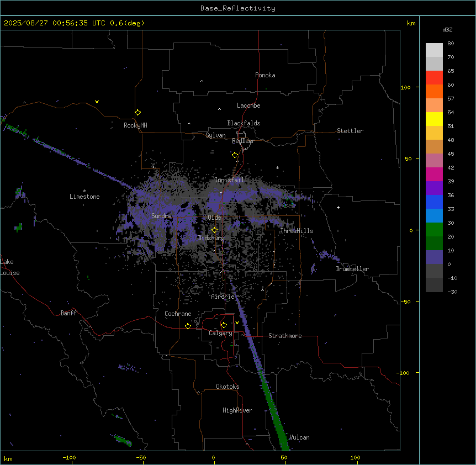
Task: Click the 100 tick on the right axis
Action: (405, 87)
